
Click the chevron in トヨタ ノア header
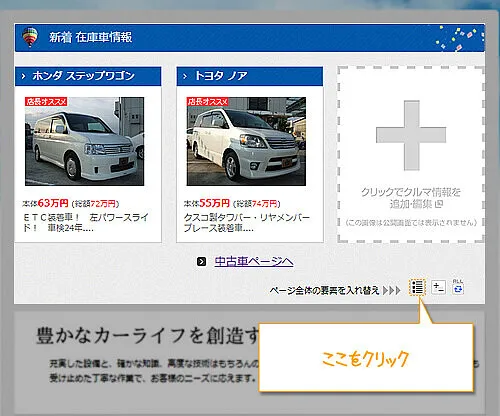(x=185, y=76)
